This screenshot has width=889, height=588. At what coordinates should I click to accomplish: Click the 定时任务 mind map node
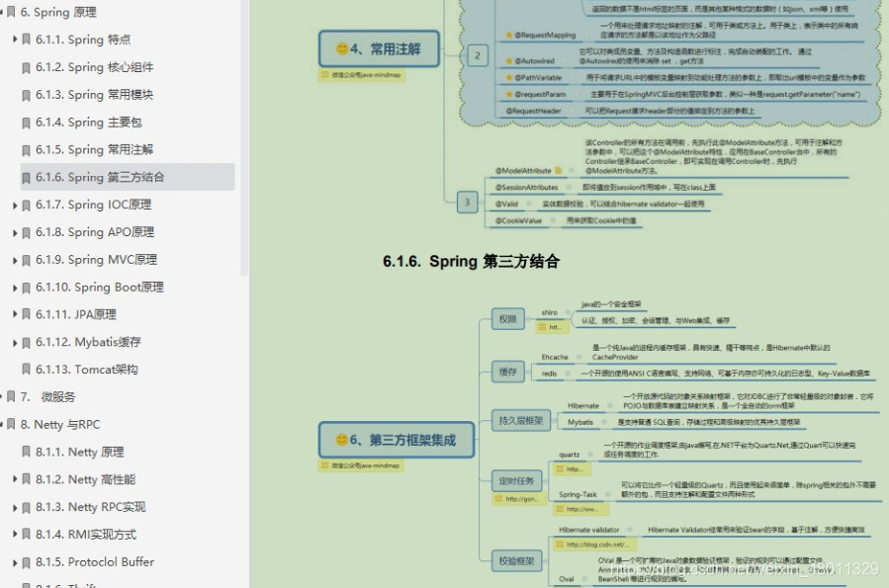[x=516, y=481]
